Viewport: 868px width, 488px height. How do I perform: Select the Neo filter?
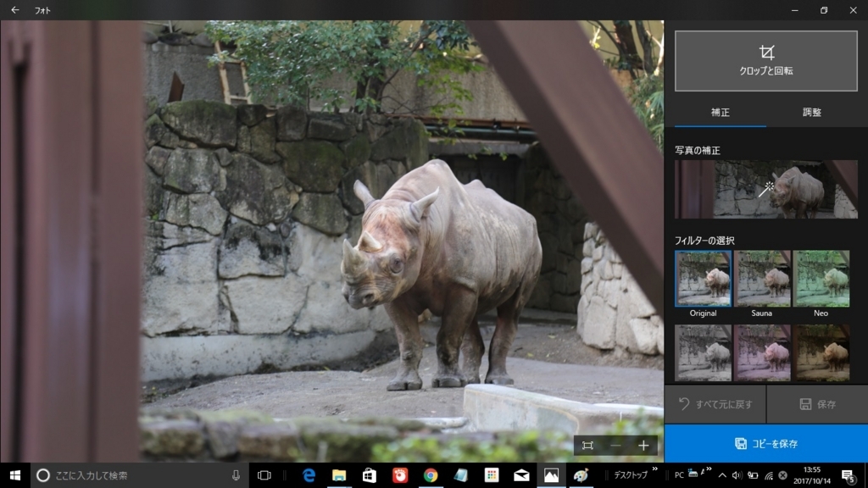pos(821,279)
